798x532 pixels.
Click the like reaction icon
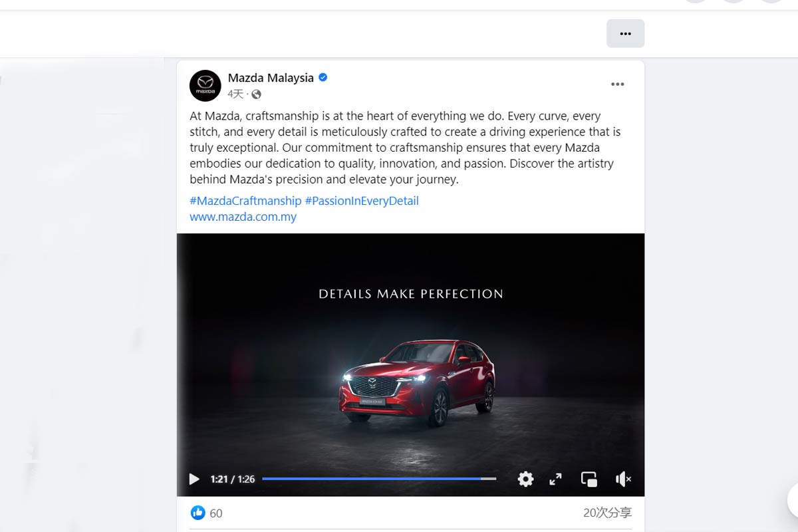pyautogui.click(x=198, y=513)
